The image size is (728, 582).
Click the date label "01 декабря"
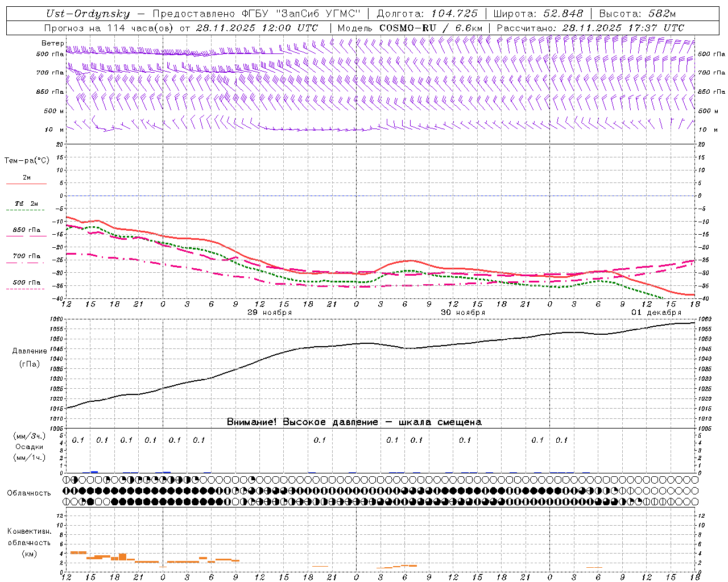(656, 312)
